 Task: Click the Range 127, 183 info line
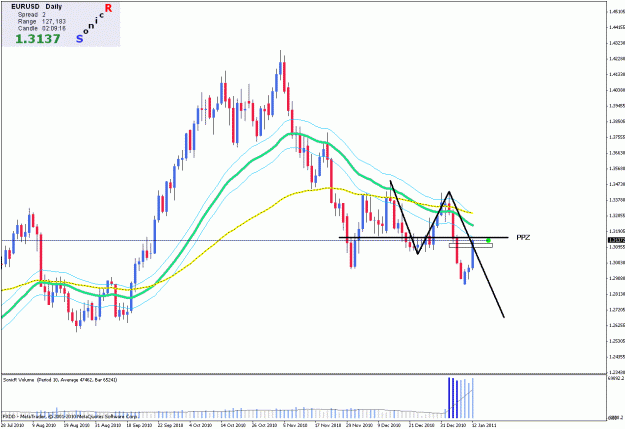pos(42,22)
